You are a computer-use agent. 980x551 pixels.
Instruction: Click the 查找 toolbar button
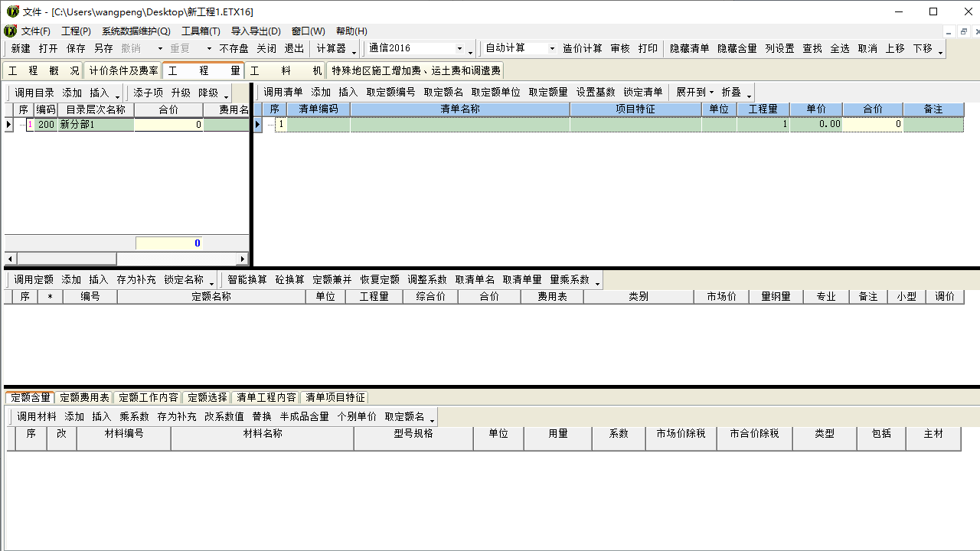coord(812,48)
